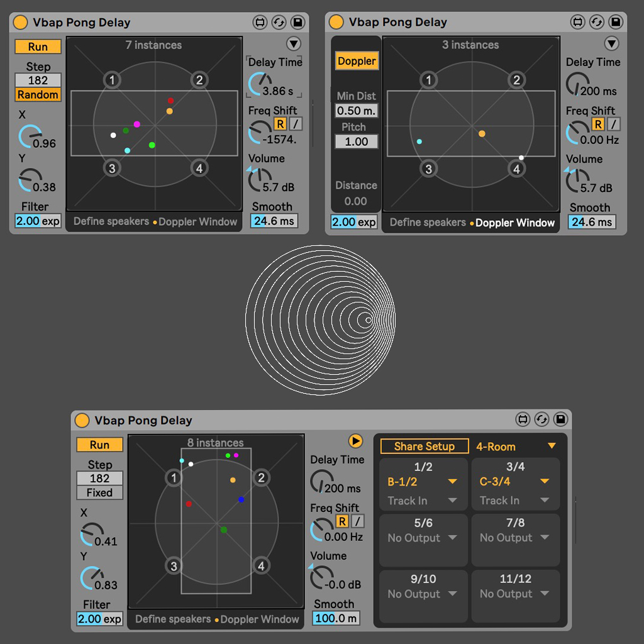
Task: Click speaker 2 node in top-right panner
Action: tap(516, 80)
